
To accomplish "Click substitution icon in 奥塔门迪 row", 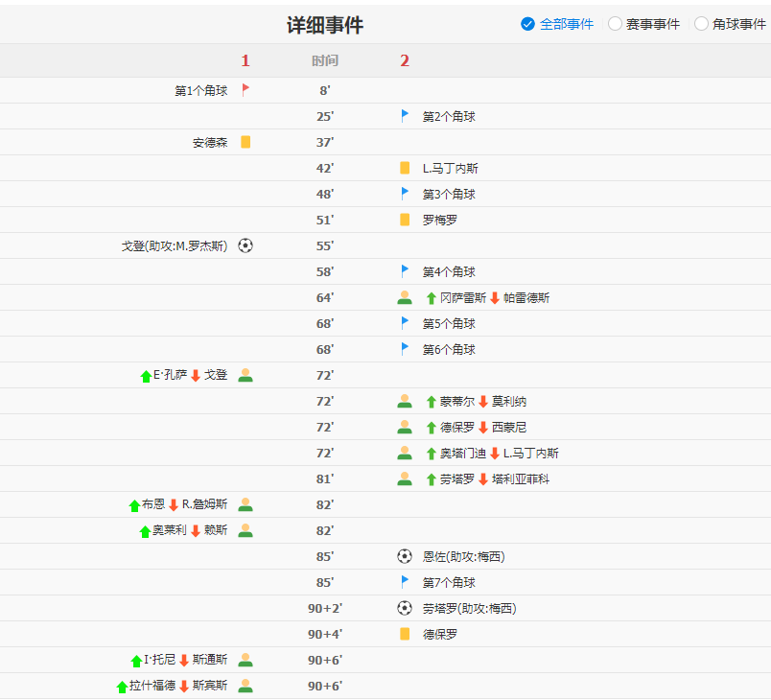I will point(405,453).
